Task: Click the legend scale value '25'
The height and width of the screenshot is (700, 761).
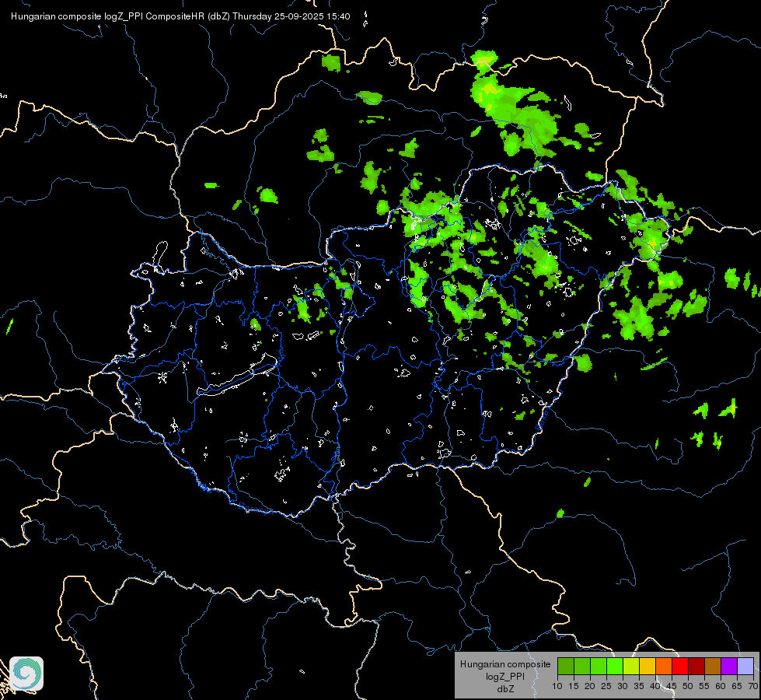Action: click(x=606, y=686)
